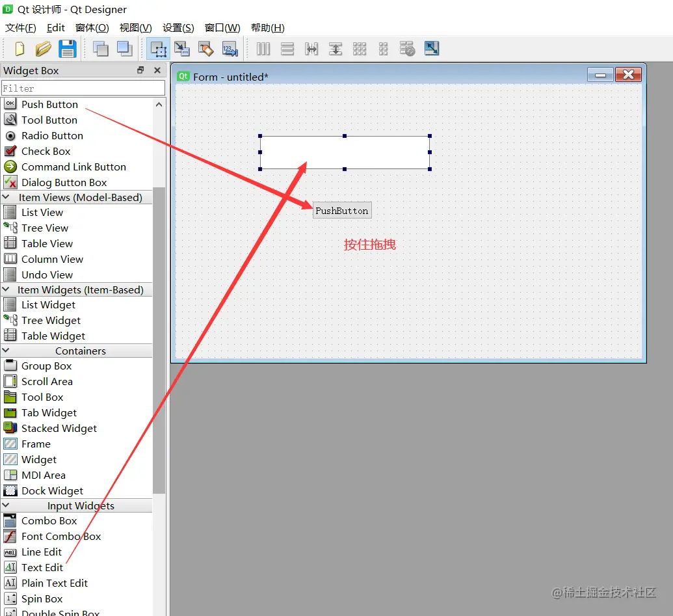Click the Open file folder icon

click(x=43, y=49)
